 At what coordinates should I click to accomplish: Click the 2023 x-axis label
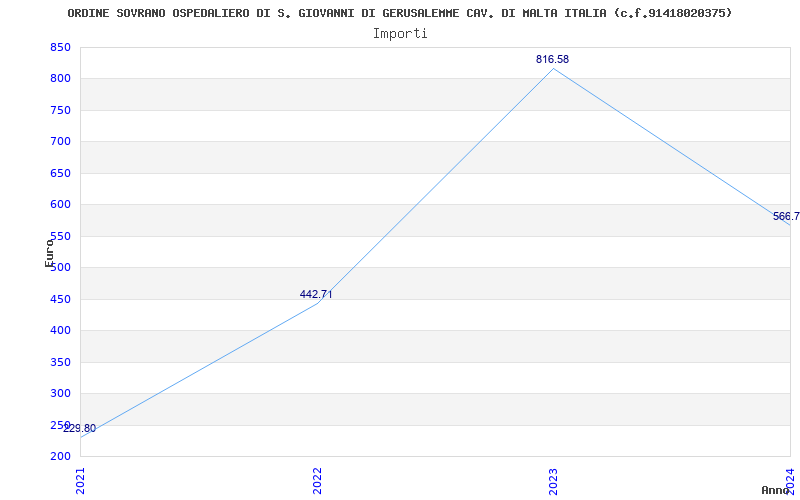pyautogui.click(x=554, y=481)
